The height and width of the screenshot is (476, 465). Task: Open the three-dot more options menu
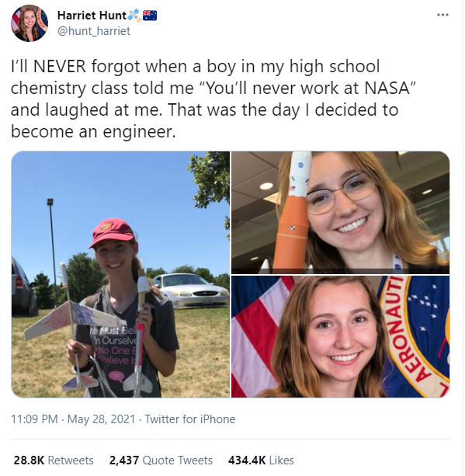coord(442,15)
